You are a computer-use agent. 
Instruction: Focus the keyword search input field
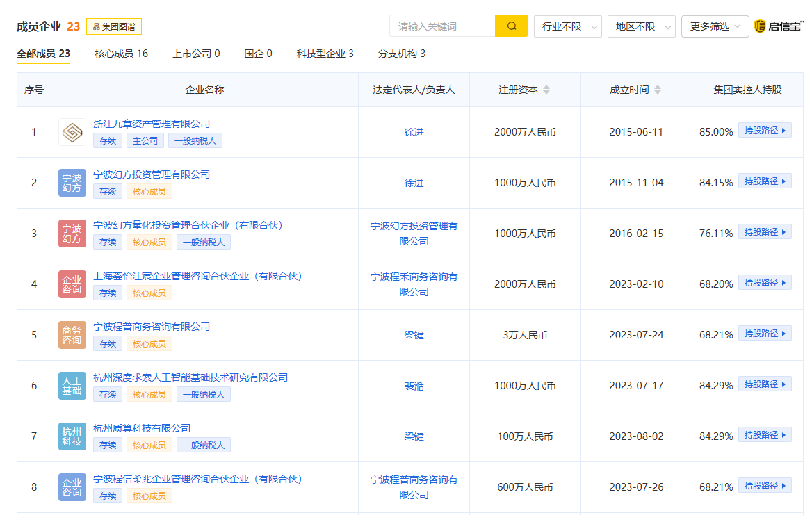tap(442, 26)
